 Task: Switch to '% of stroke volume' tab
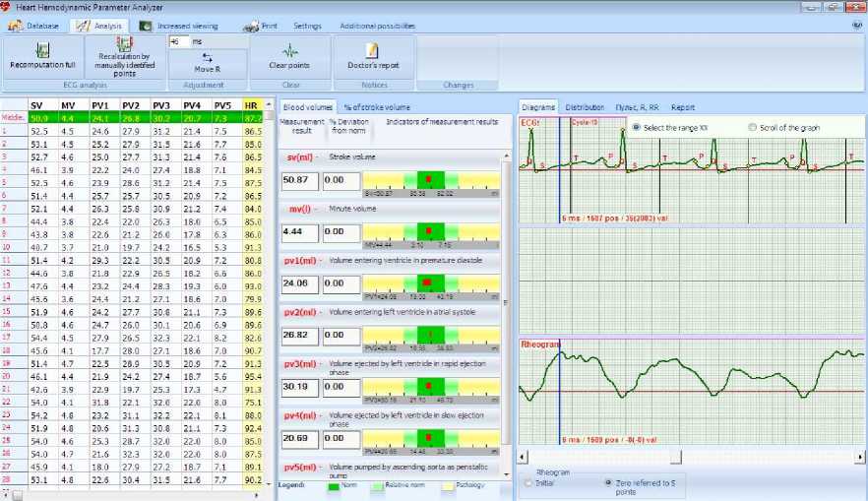(375, 106)
